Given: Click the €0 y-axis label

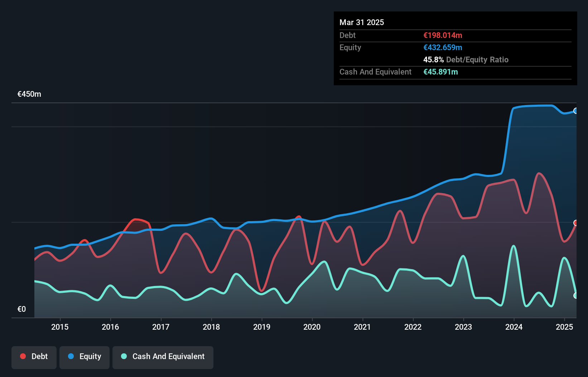Looking at the screenshot, I should click(21, 309).
